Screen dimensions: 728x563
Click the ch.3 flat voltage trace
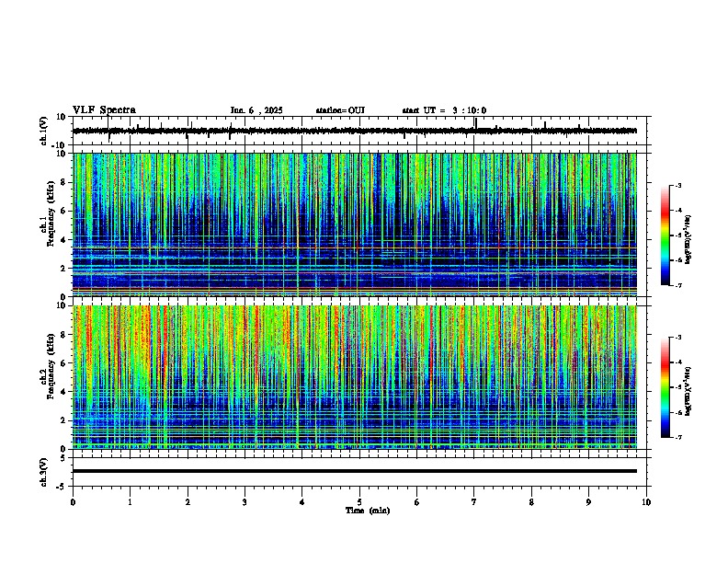[x=355, y=471]
